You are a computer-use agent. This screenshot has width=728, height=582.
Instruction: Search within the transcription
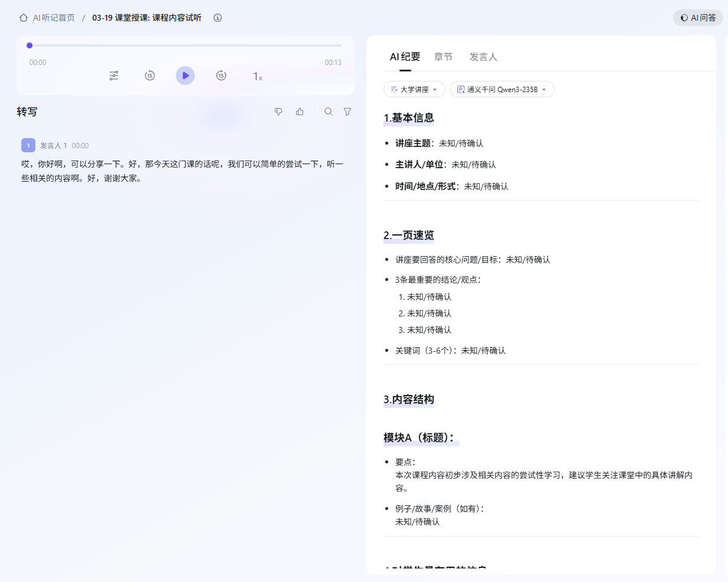(x=329, y=112)
